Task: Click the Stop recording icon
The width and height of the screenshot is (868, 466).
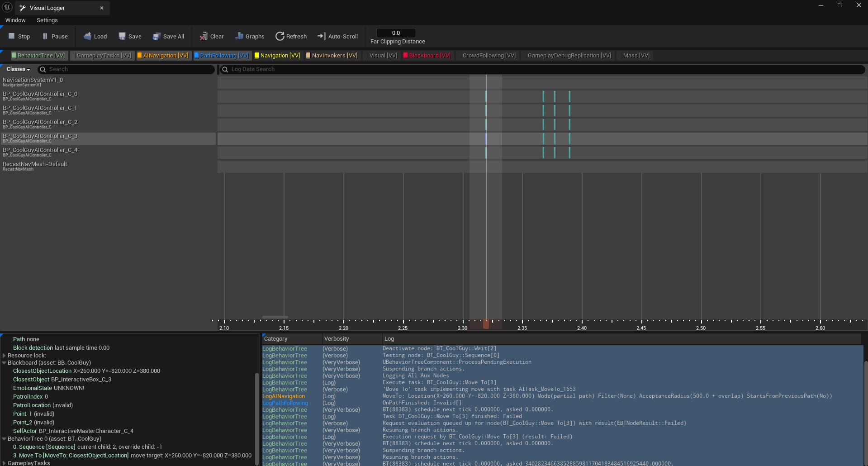Action: coord(12,36)
